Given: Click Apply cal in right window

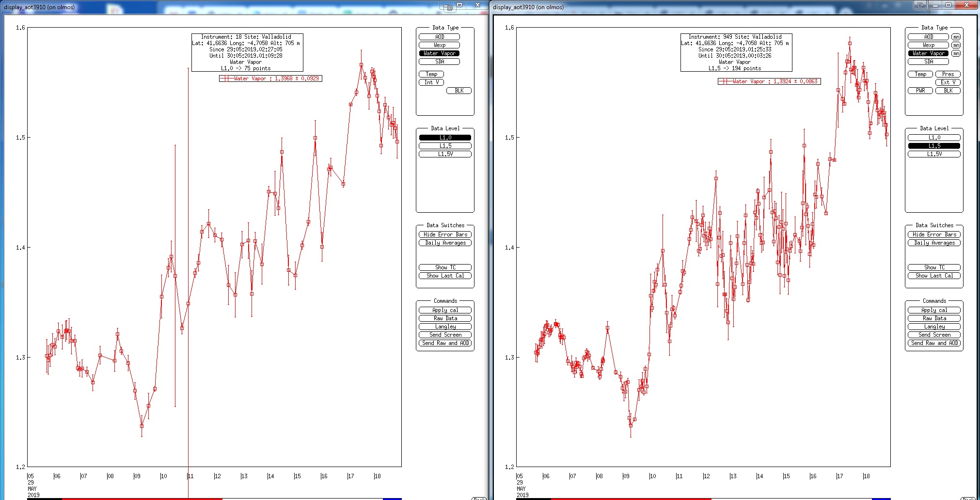Looking at the screenshot, I should point(934,310).
